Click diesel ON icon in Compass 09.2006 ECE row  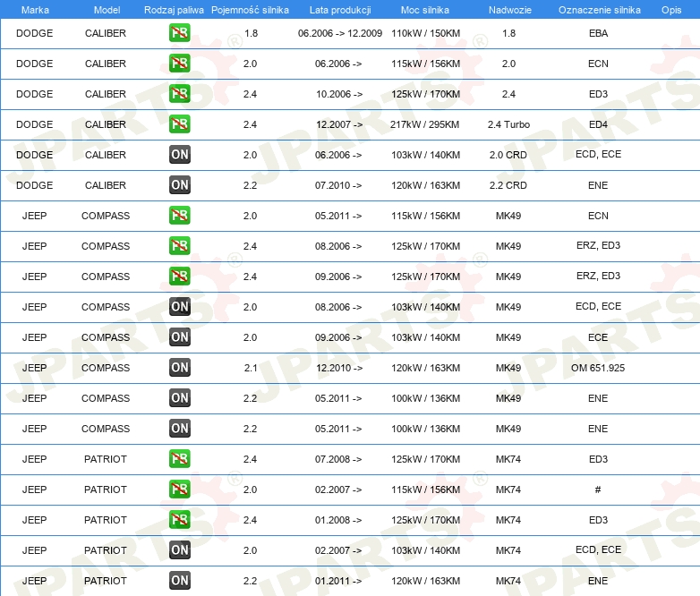coord(179,337)
